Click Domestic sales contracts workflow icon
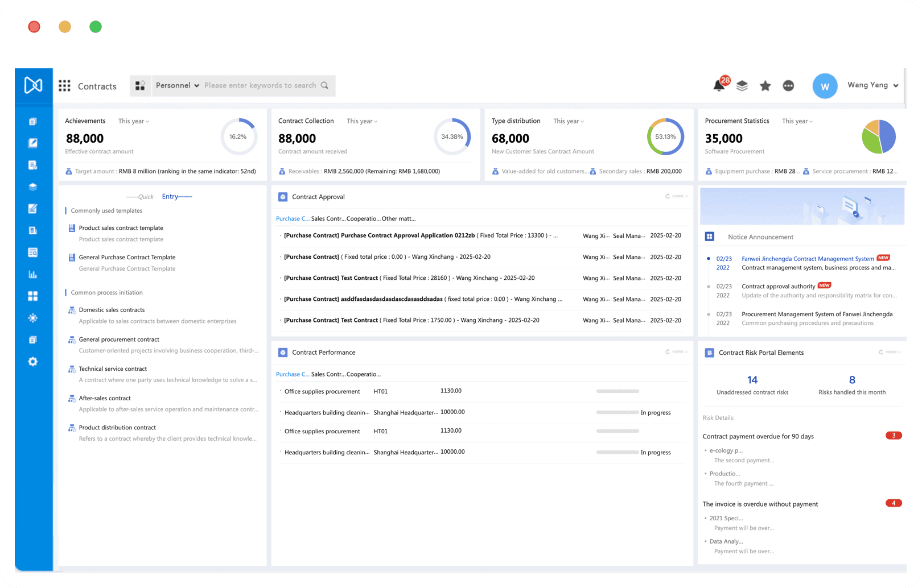Screen dimensions: 922x588 (72, 310)
